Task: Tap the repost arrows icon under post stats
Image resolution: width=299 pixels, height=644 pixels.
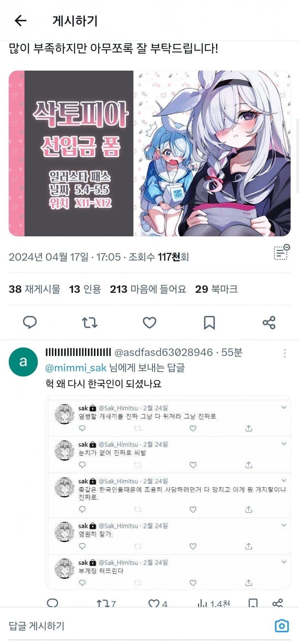Action: click(x=89, y=322)
